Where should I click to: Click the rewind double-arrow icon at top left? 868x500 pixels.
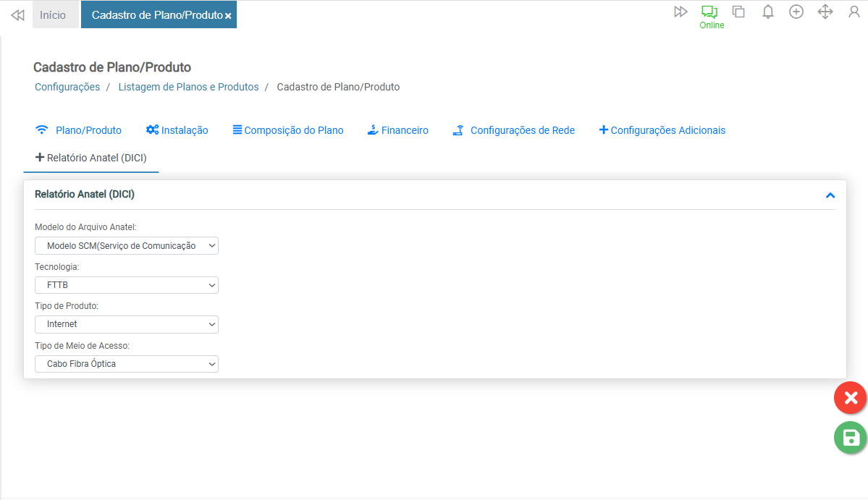coord(18,15)
